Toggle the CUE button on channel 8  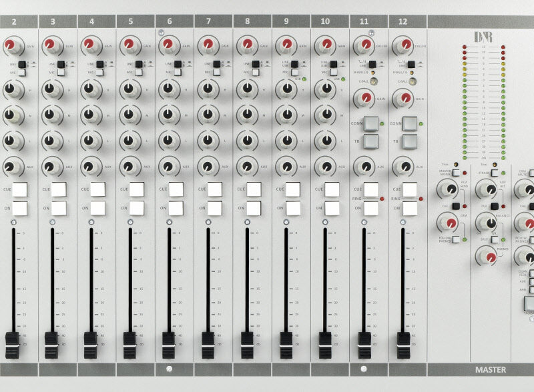254,189
